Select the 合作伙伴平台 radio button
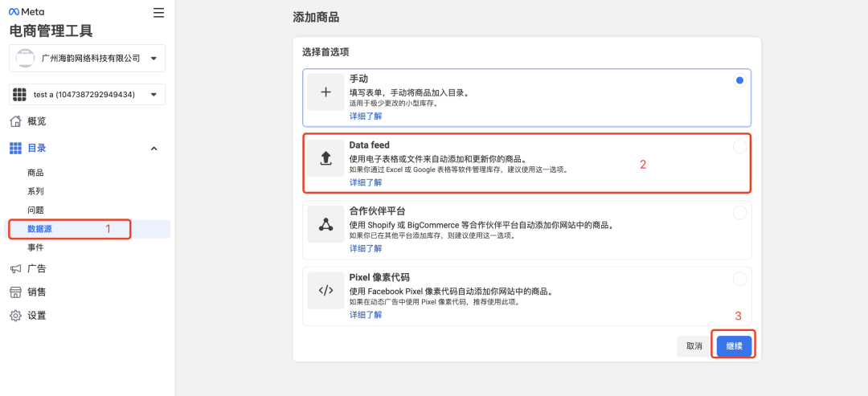The image size is (868, 396). [739, 212]
